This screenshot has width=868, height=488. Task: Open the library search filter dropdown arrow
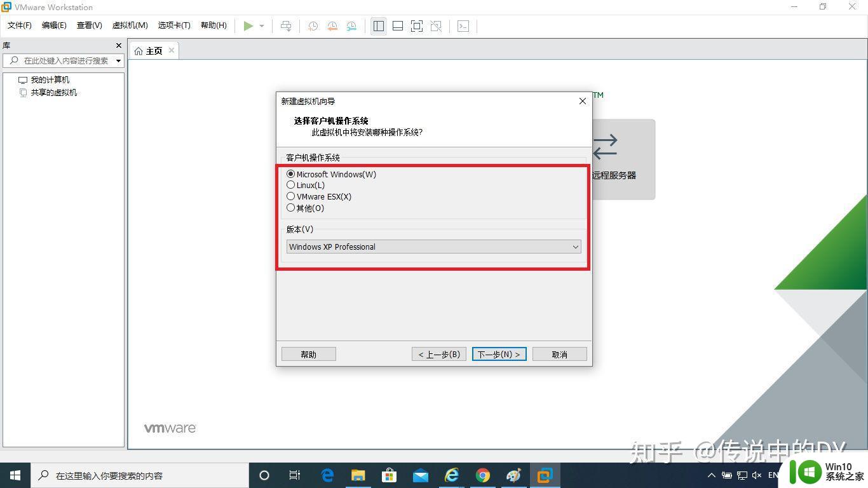coord(119,61)
